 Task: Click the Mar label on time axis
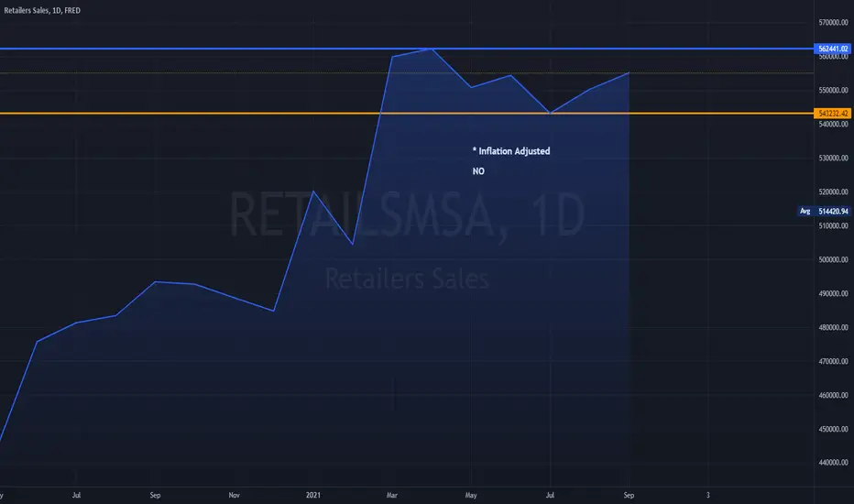point(391,495)
